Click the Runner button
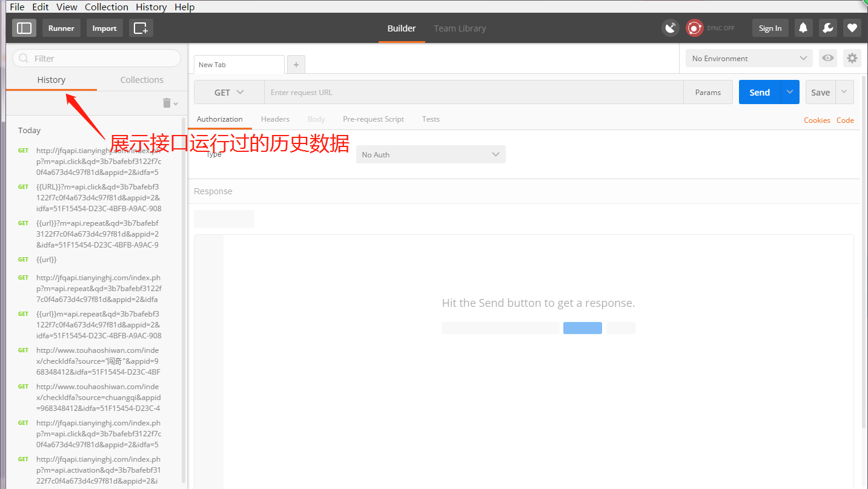 pos(61,28)
